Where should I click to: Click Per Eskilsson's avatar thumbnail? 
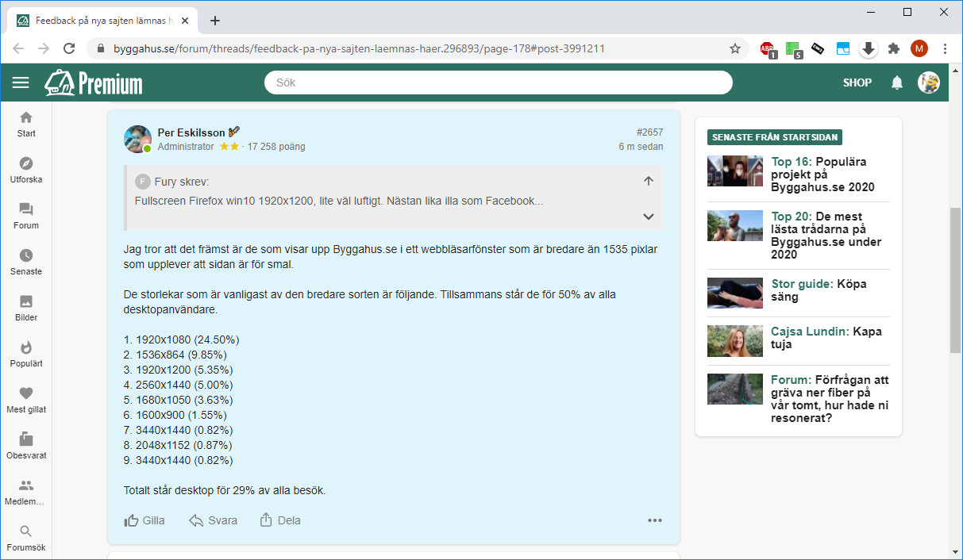pyautogui.click(x=137, y=139)
